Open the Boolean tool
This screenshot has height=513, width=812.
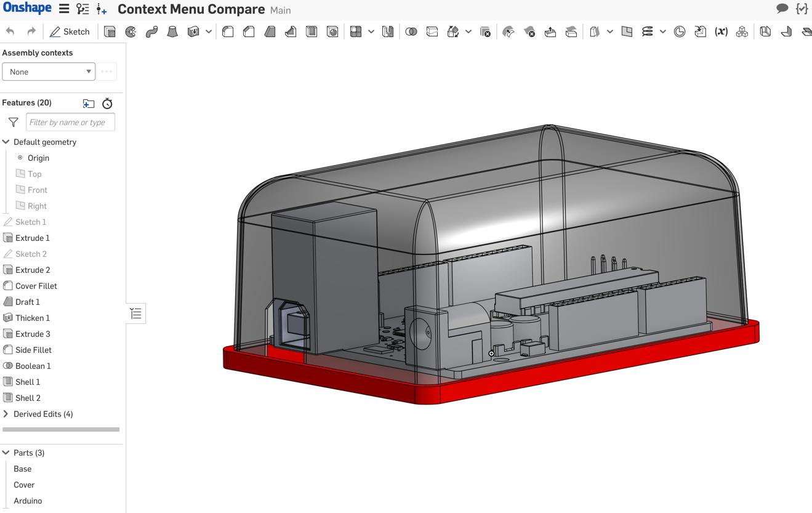(x=411, y=31)
